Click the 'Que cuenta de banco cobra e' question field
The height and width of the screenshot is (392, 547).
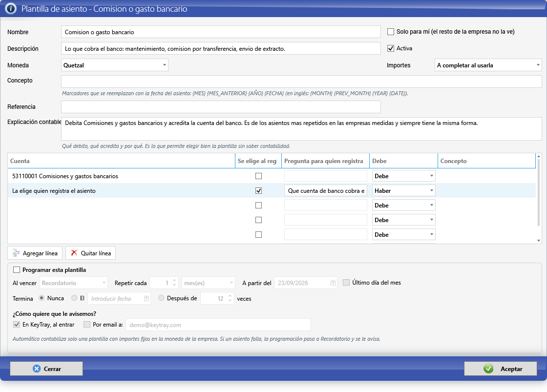click(325, 191)
